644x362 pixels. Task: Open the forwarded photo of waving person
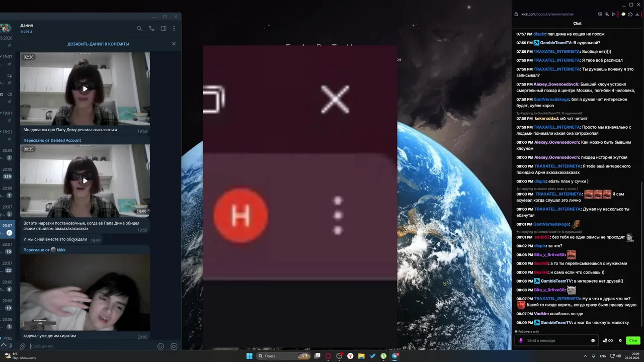pos(85,292)
